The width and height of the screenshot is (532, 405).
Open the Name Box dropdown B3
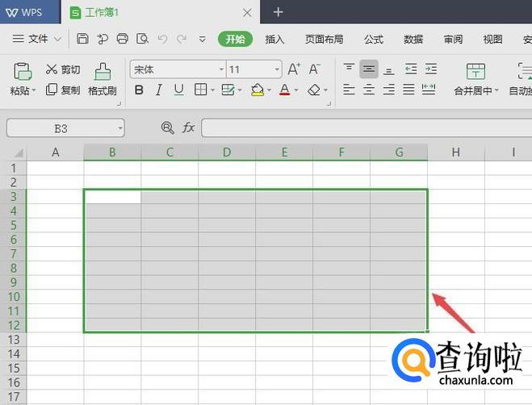tap(120, 128)
